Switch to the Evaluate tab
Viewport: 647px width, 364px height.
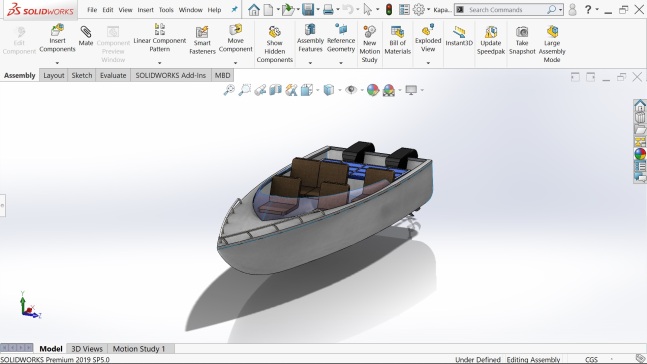pos(113,75)
